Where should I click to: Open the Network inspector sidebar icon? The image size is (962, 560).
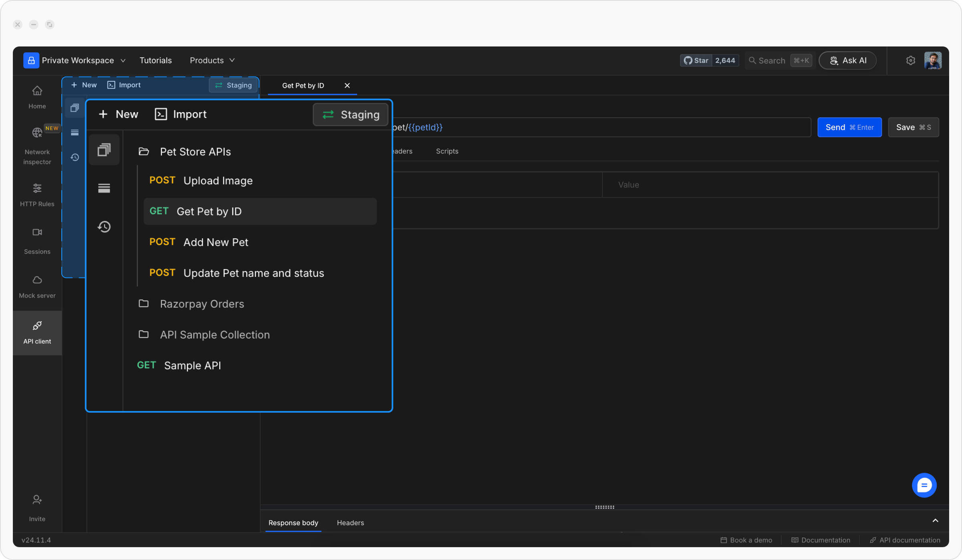coord(37,133)
